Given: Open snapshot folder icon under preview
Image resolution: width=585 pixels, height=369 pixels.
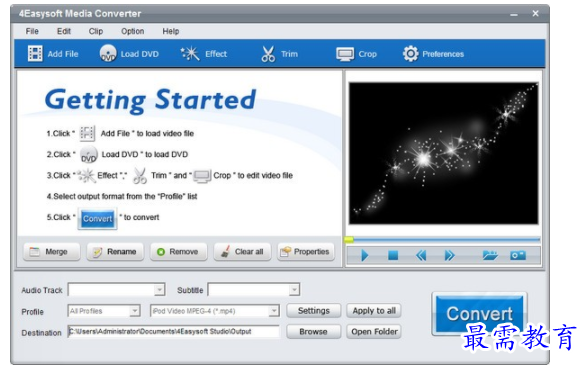Looking at the screenshot, I should point(490,256).
